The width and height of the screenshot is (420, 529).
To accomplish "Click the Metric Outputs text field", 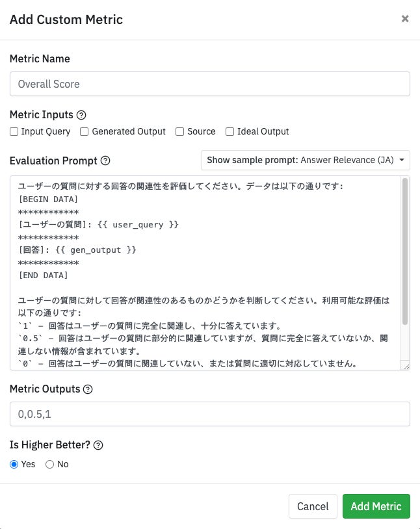I will pyautogui.click(x=209, y=414).
